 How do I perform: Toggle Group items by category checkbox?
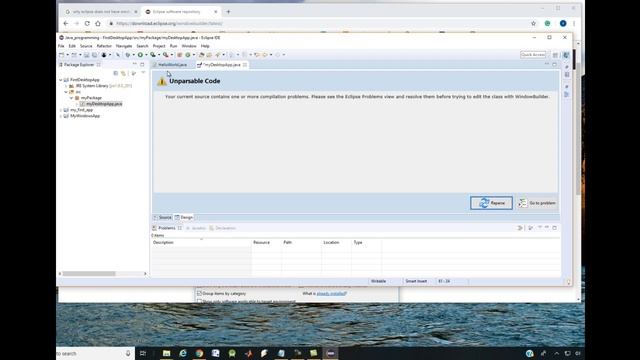[x=199, y=293]
